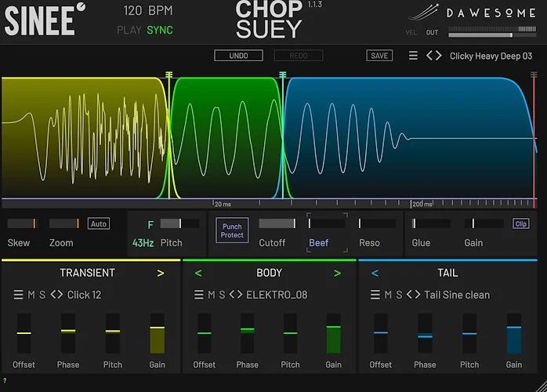Click the help question mark icon

click(5, 380)
